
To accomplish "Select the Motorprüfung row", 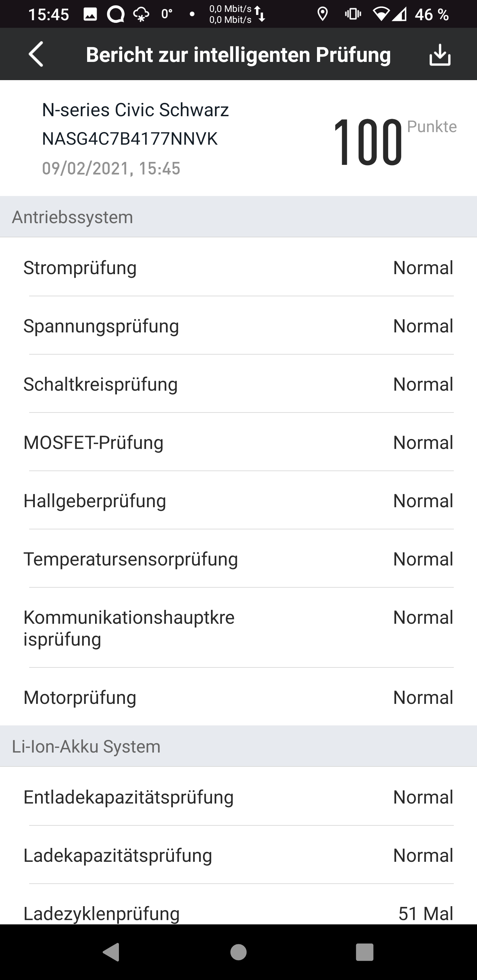I will [x=238, y=697].
